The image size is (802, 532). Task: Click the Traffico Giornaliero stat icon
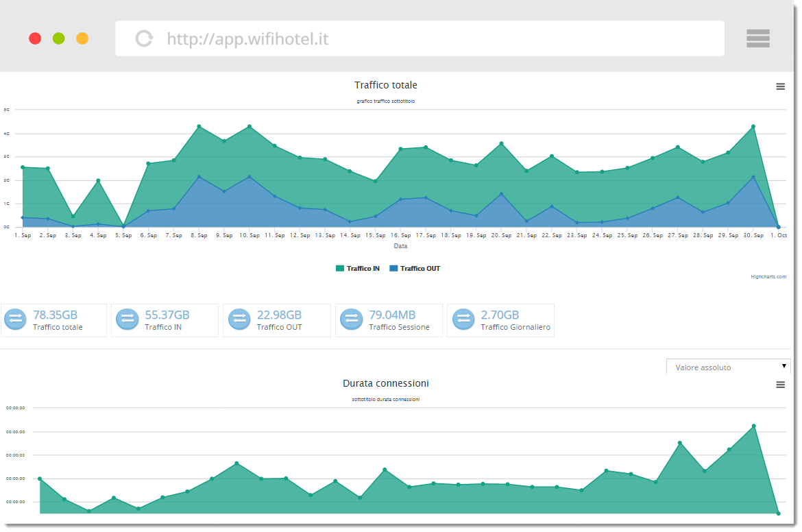463,319
